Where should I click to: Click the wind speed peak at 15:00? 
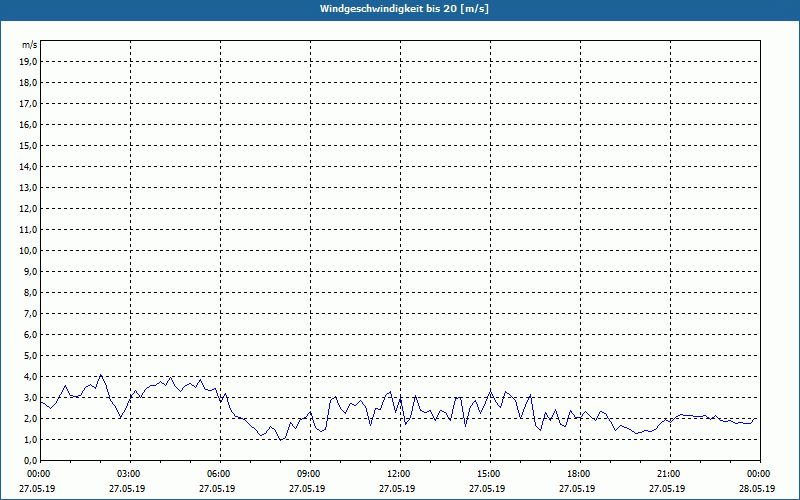[x=490, y=391]
